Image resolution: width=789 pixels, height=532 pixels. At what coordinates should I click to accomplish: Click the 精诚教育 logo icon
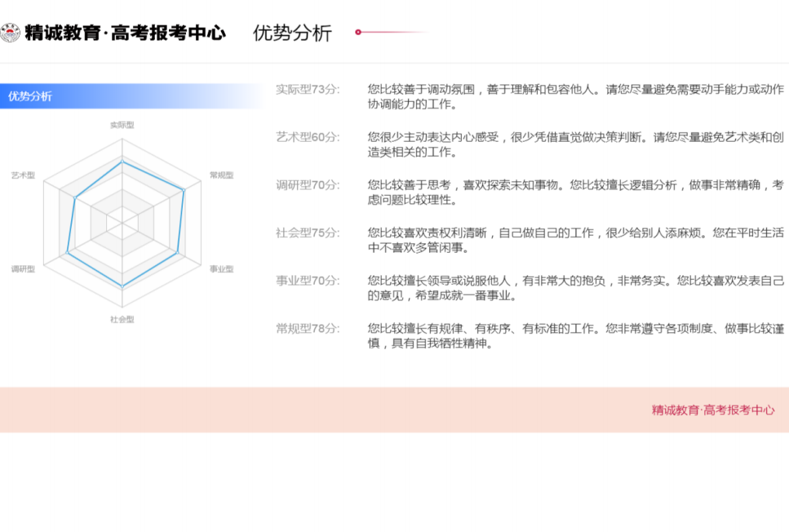pos(10,33)
